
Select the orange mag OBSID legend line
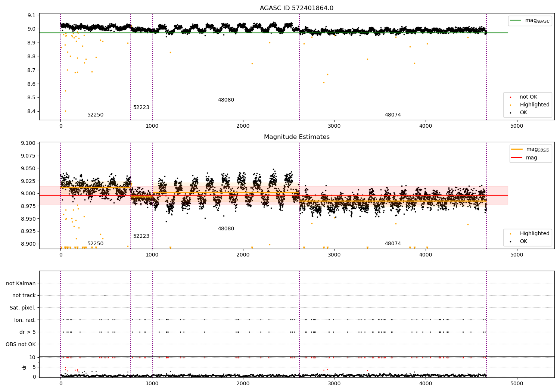[x=517, y=149]
